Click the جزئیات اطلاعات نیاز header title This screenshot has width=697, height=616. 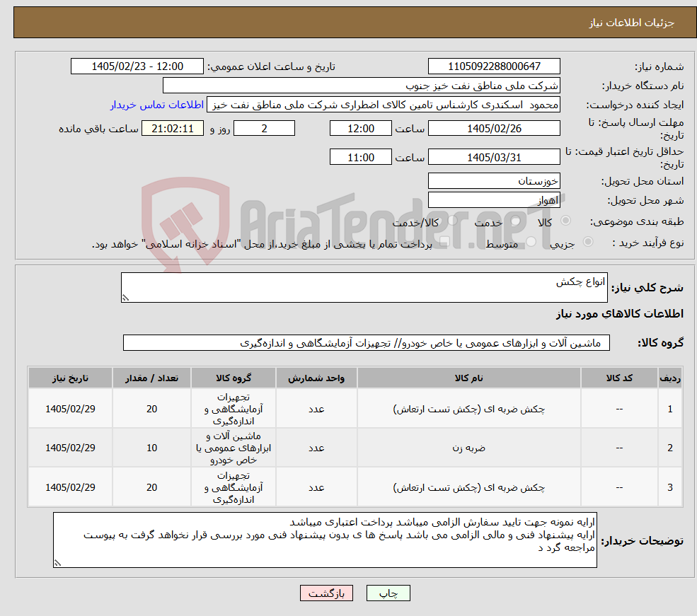631,23
